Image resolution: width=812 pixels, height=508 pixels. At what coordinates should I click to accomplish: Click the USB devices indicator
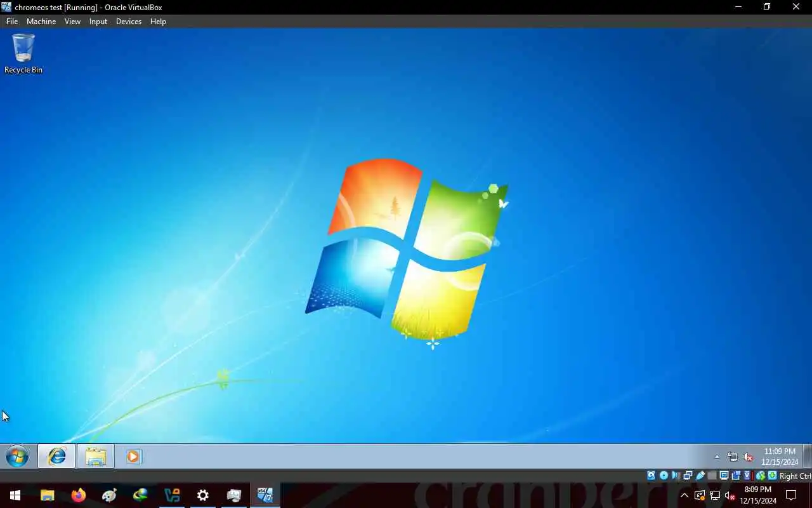pos(700,476)
